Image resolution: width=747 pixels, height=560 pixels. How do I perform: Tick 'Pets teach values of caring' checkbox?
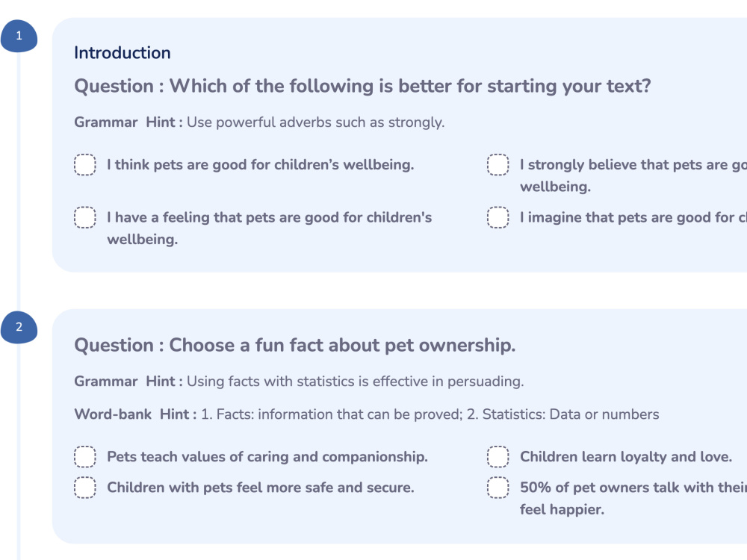pyautogui.click(x=85, y=457)
